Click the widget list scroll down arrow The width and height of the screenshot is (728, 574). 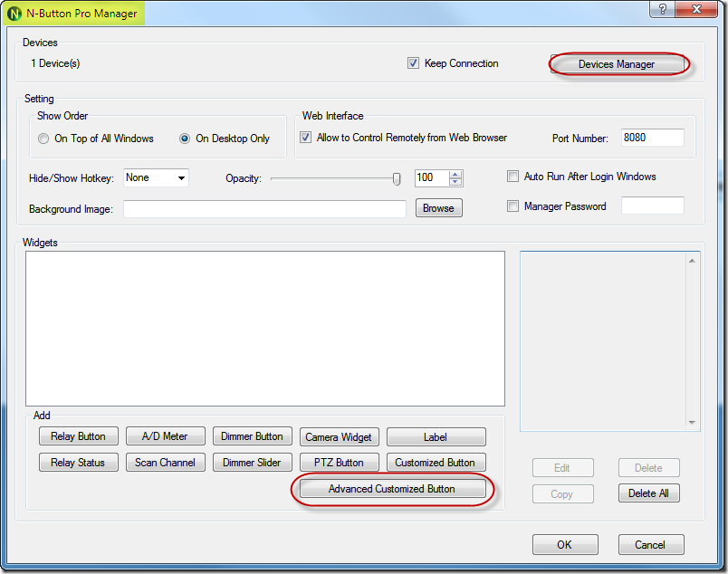tap(692, 422)
